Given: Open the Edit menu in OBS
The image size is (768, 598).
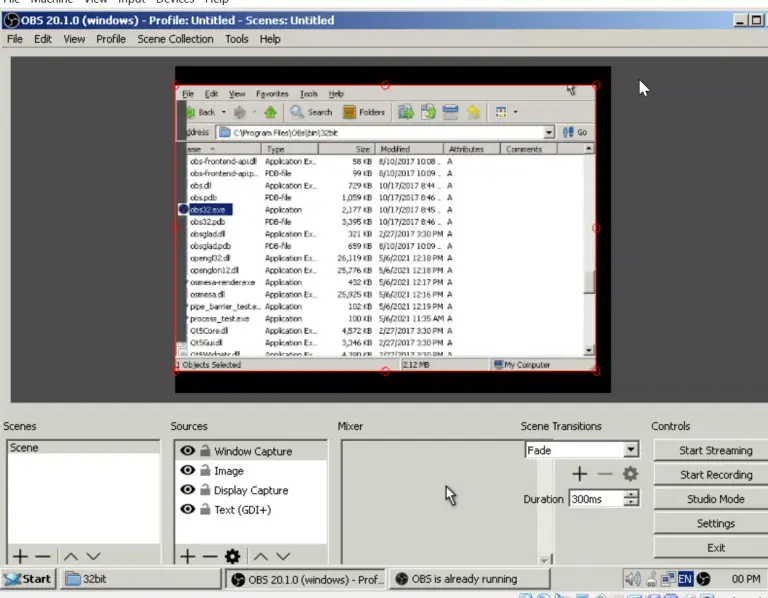Looking at the screenshot, I should [43, 39].
